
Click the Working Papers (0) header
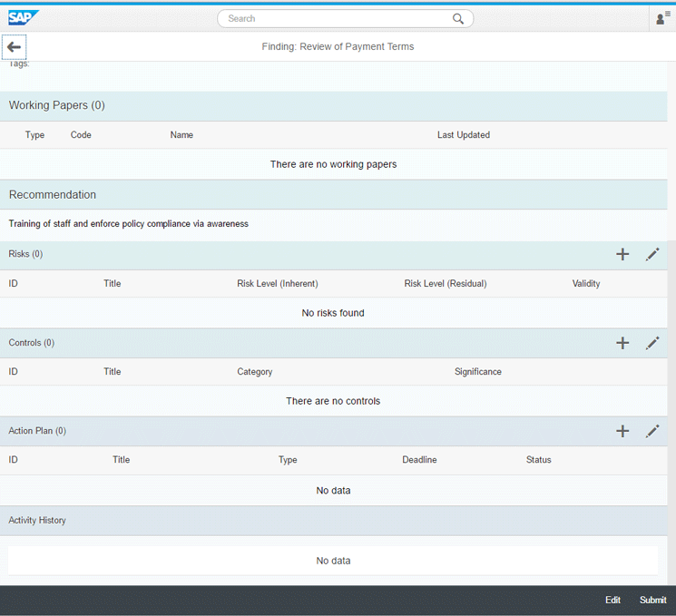coord(57,105)
